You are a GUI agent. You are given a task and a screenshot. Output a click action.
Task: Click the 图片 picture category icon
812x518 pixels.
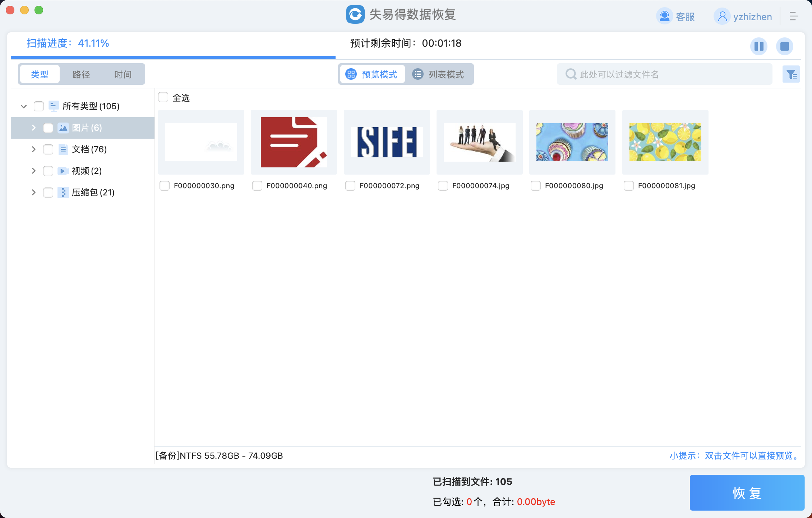coord(63,128)
